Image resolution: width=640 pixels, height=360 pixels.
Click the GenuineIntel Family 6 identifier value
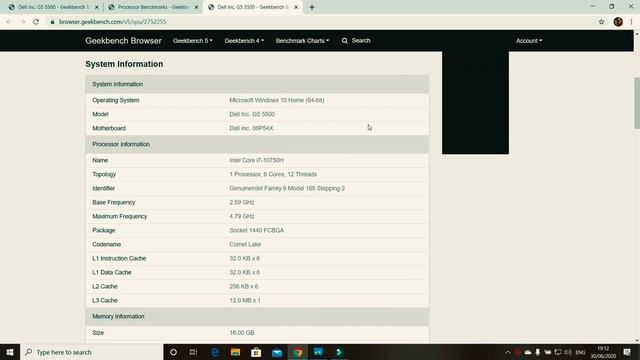click(287, 189)
